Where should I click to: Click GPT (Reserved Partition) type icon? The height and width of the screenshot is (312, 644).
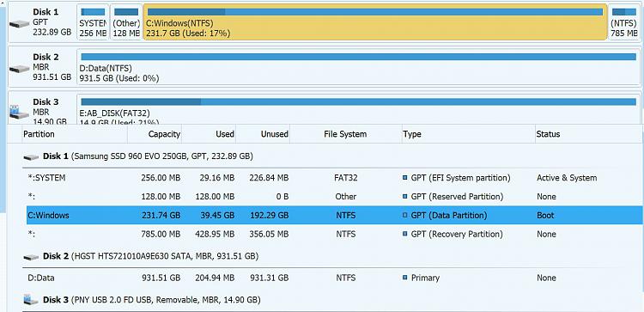point(405,197)
